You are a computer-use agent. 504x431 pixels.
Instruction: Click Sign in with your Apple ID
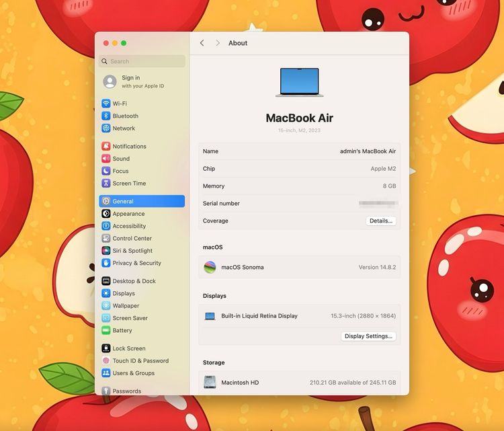click(142, 81)
